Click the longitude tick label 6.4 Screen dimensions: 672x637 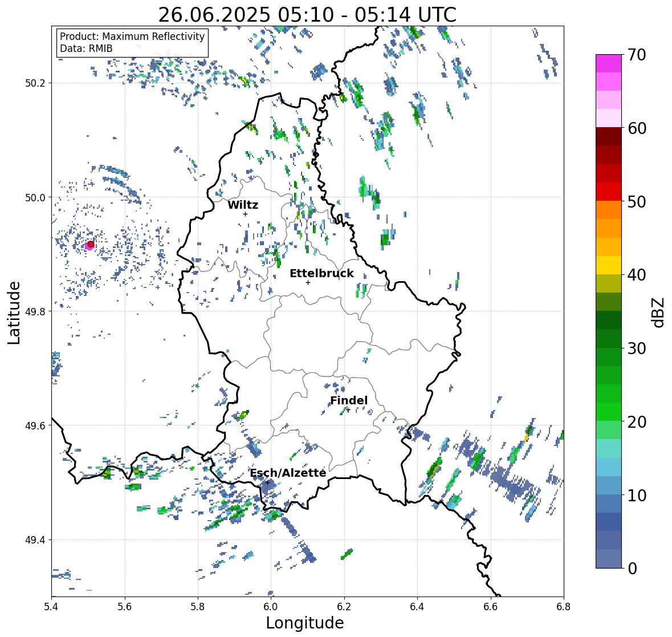(417, 607)
